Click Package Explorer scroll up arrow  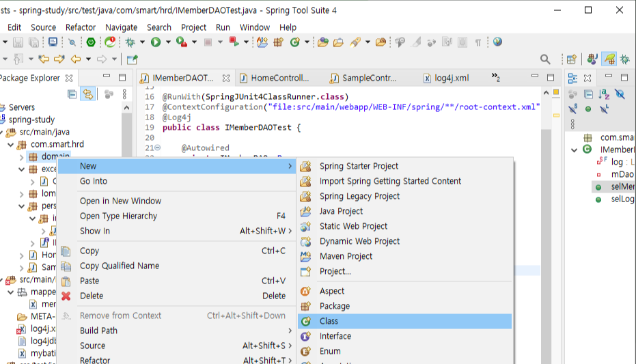(126, 107)
